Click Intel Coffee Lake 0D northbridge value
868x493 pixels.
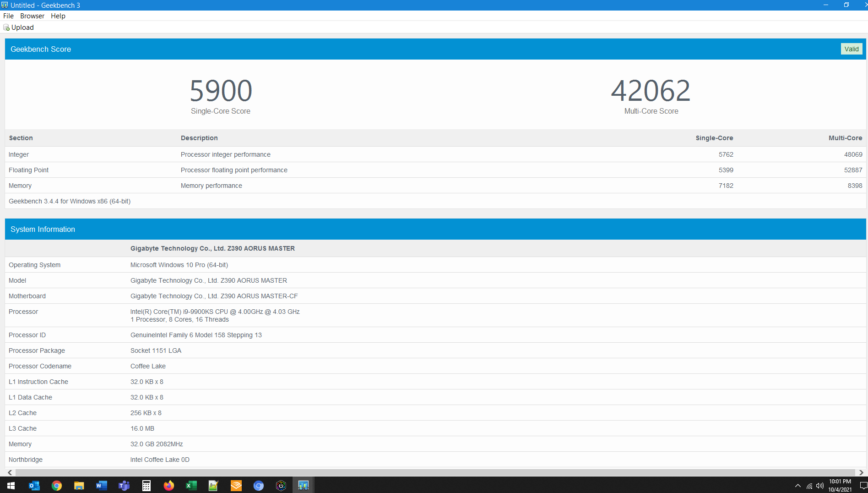160,460
